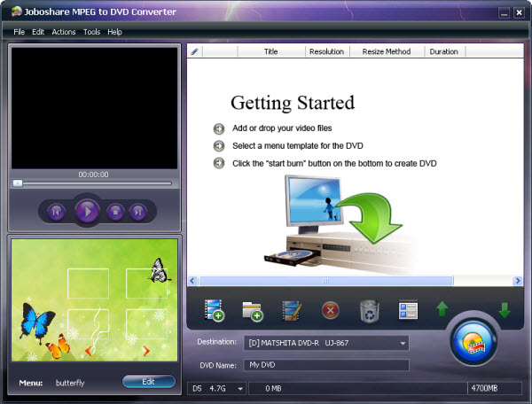This screenshot has width=532, height=404.
Task: Click the pencil icon in list header
Action: click(194, 51)
